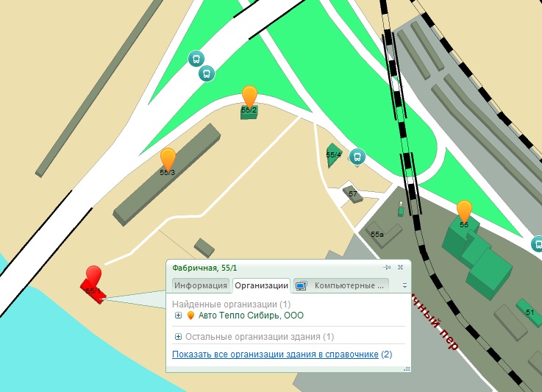
Task: Click the popup resize grip in the corner
Action: 407,369
